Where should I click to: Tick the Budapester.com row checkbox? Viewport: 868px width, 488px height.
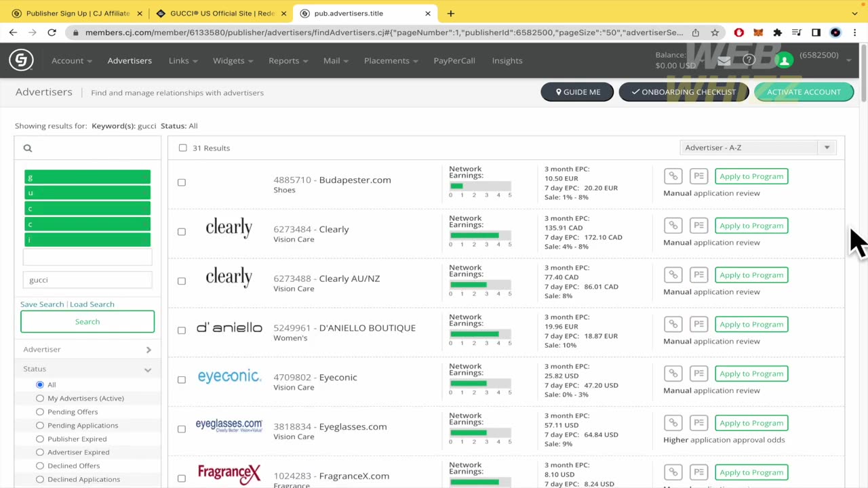[x=181, y=182]
